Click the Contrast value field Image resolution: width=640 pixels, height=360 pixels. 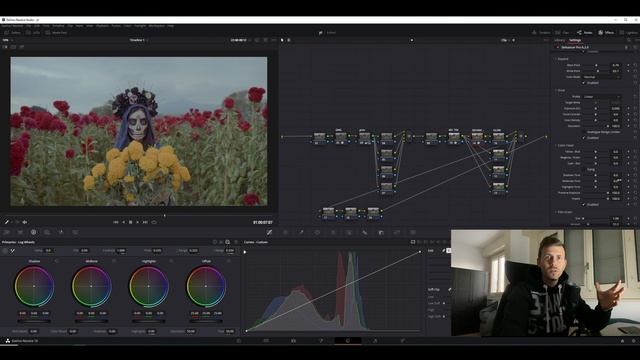[121, 250]
